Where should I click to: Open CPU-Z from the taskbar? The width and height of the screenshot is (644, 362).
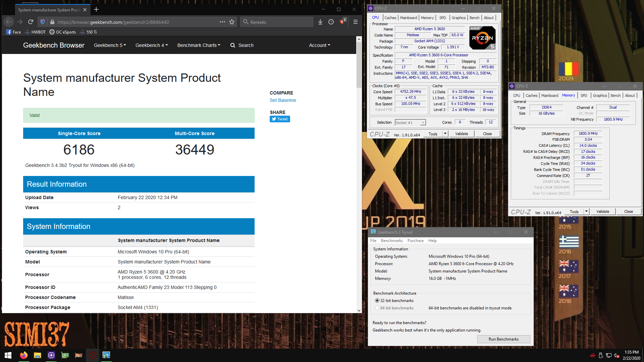click(51, 355)
